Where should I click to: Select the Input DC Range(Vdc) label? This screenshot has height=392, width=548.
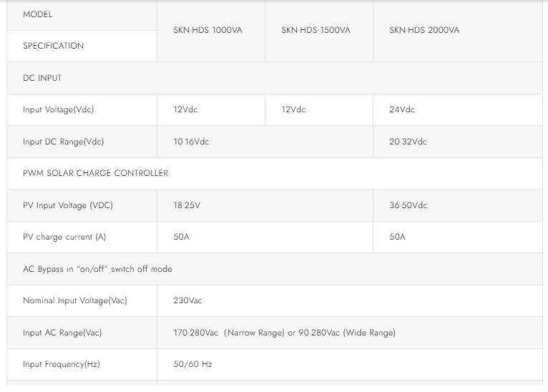pyautogui.click(x=63, y=142)
